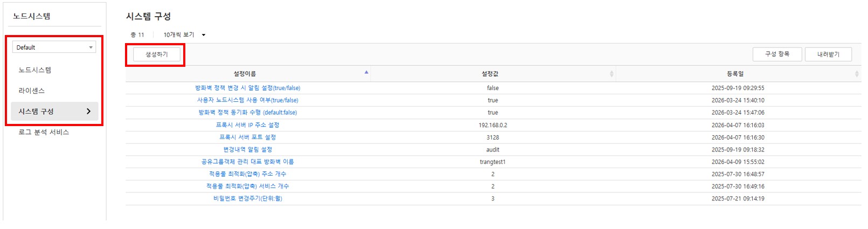The height and width of the screenshot is (229, 868).
Task: Sort by 등록일 column header
Action: coord(735,74)
